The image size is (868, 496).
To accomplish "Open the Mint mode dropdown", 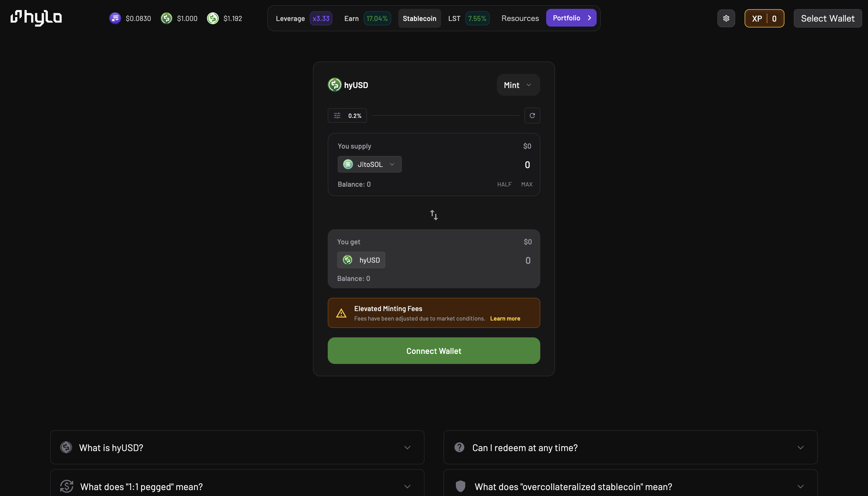I will [518, 85].
